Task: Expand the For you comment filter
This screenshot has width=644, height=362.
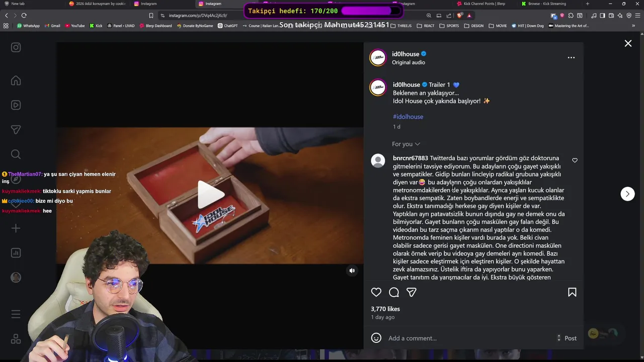Action: [x=406, y=144]
